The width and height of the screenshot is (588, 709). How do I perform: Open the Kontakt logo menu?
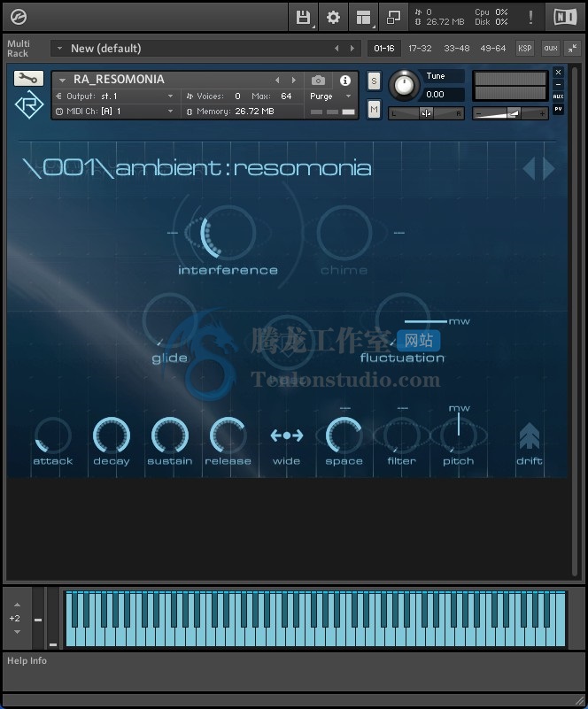[x=18, y=17]
